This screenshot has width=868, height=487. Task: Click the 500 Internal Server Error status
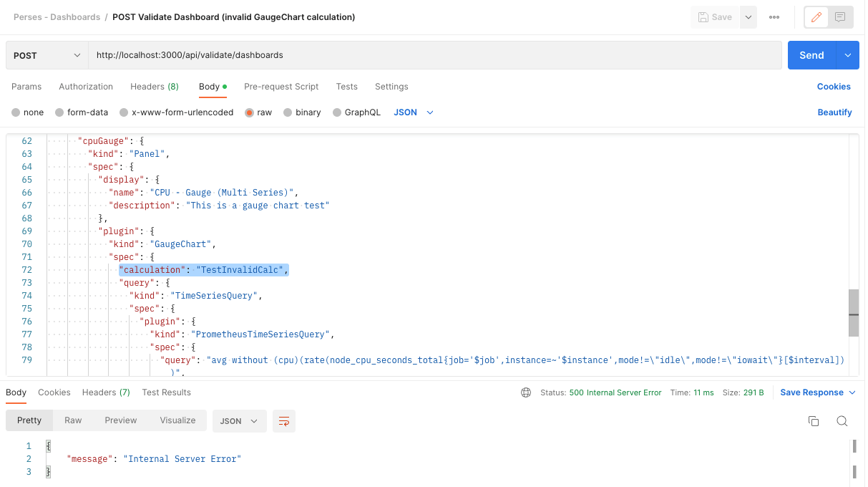pyautogui.click(x=615, y=392)
